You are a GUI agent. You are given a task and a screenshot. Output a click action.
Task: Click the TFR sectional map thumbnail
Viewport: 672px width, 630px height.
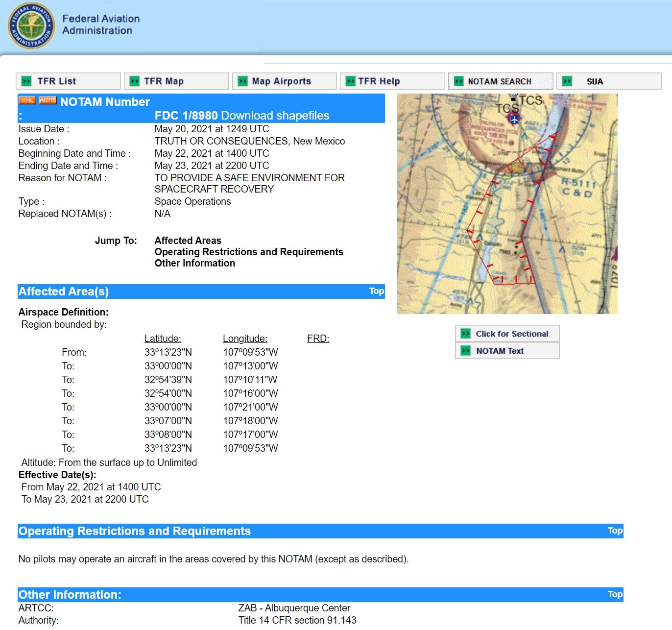click(x=507, y=204)
